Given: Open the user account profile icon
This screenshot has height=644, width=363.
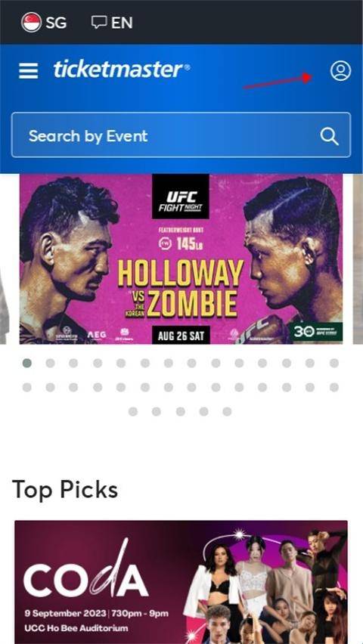Looking at the screenshot, I should [x=340, y=70].
